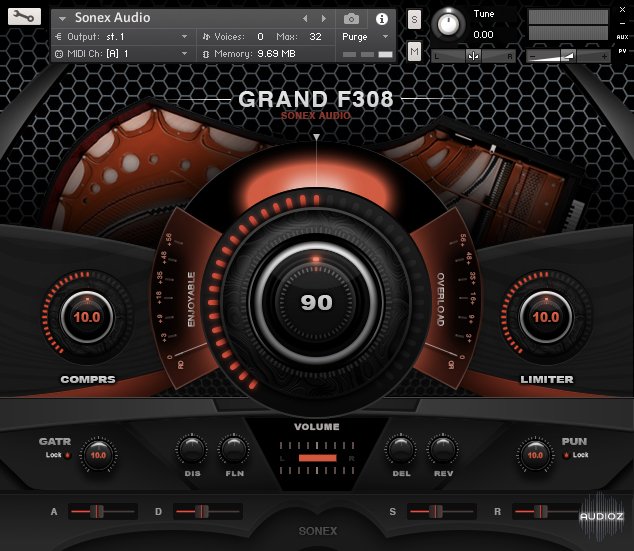
Task: Toggle the PV button
Action: tap(622, 51)
